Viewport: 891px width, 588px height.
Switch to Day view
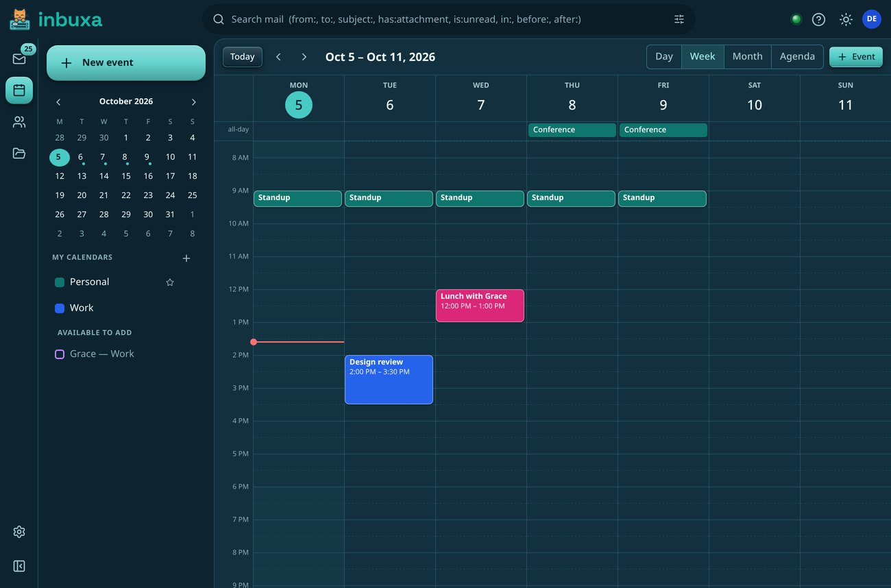(x=664, y=57)
